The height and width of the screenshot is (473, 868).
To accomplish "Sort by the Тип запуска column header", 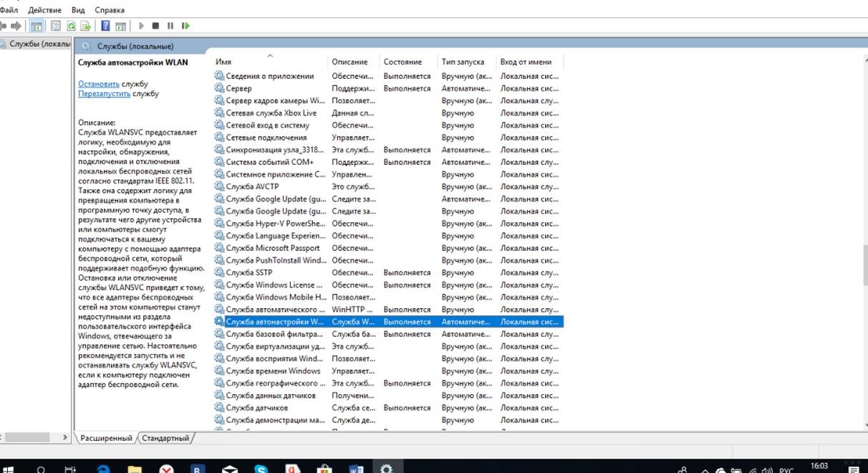I will pyautogui.click(x=467, y=62).
